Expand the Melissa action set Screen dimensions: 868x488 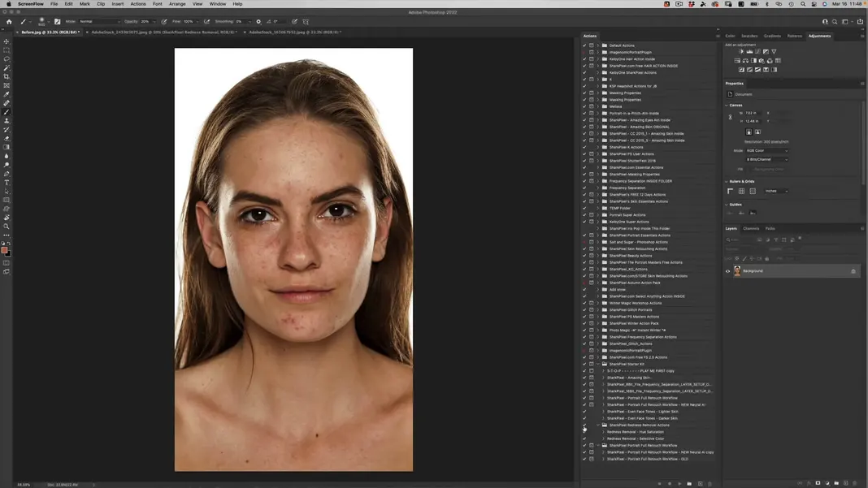point(598,106)
